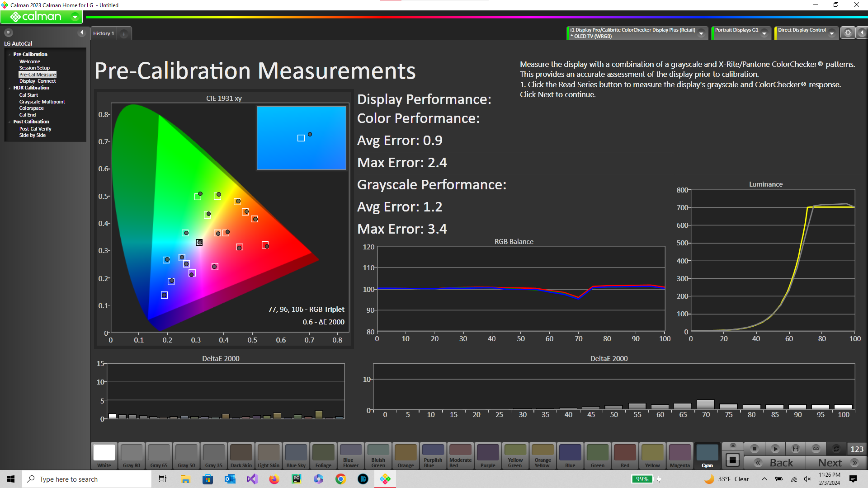Open PyCharm from the Windows taskbar
Screen dimensions: 868x488
[297, 479]
